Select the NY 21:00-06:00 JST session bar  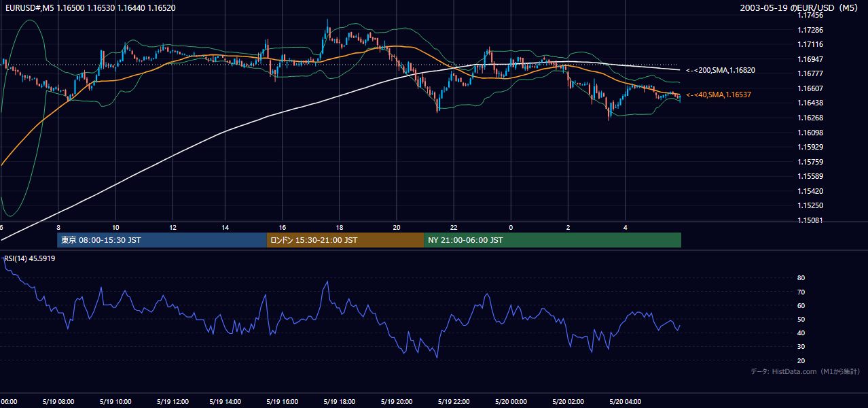tap(552, 240)
